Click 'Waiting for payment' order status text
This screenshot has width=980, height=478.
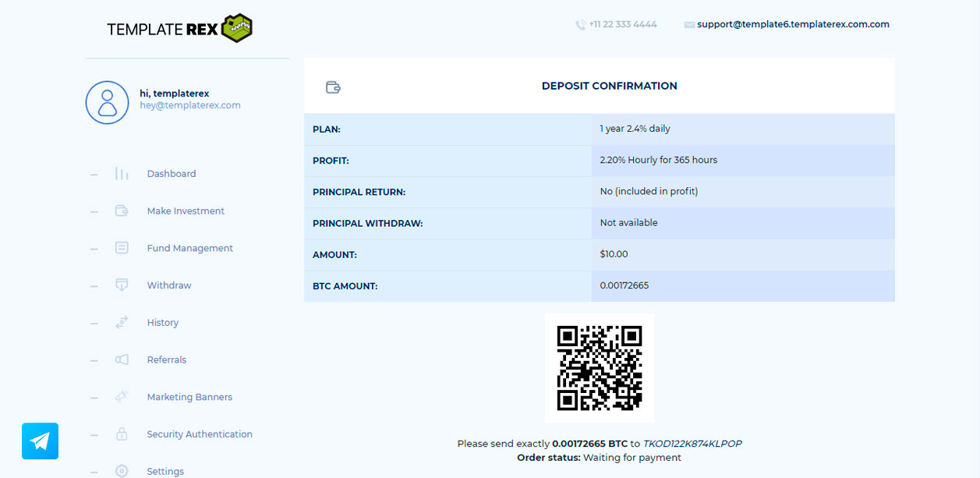pyautogui.click(x=632, y=458)
